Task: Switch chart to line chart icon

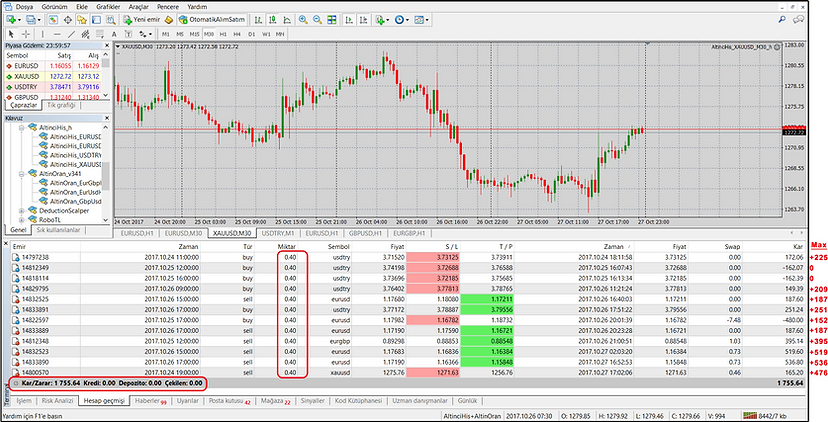Action: 287,20
